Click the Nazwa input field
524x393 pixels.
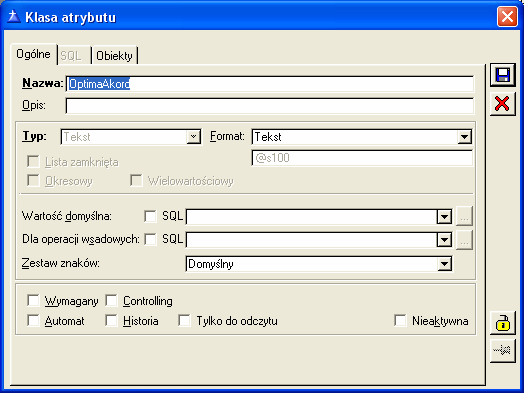(270, 84)
